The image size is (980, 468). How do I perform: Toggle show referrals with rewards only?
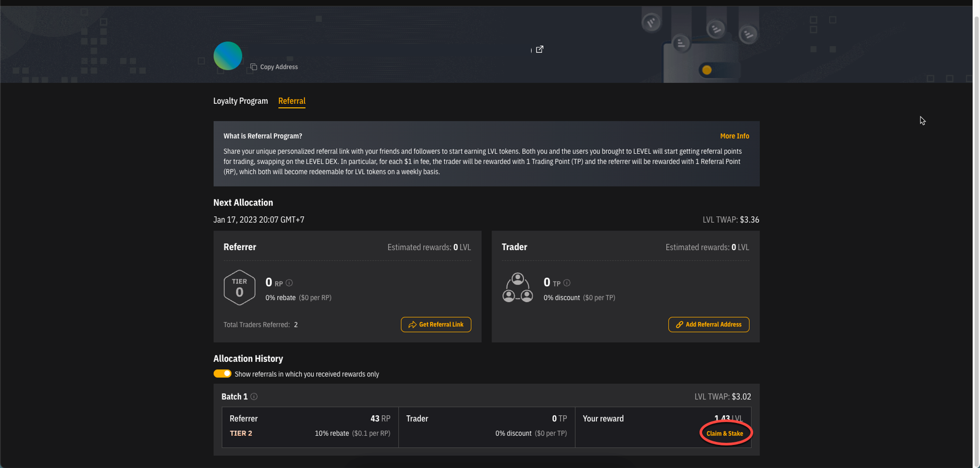222,374
